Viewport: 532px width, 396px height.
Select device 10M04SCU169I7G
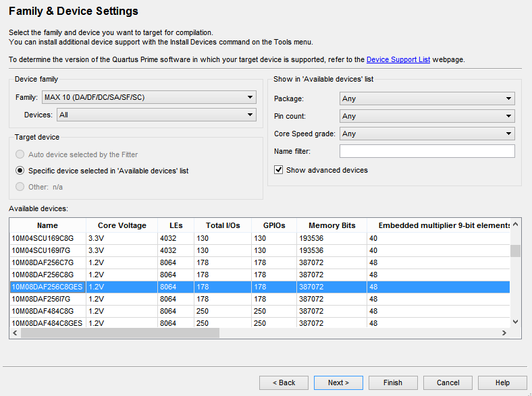tap(259, 250)
